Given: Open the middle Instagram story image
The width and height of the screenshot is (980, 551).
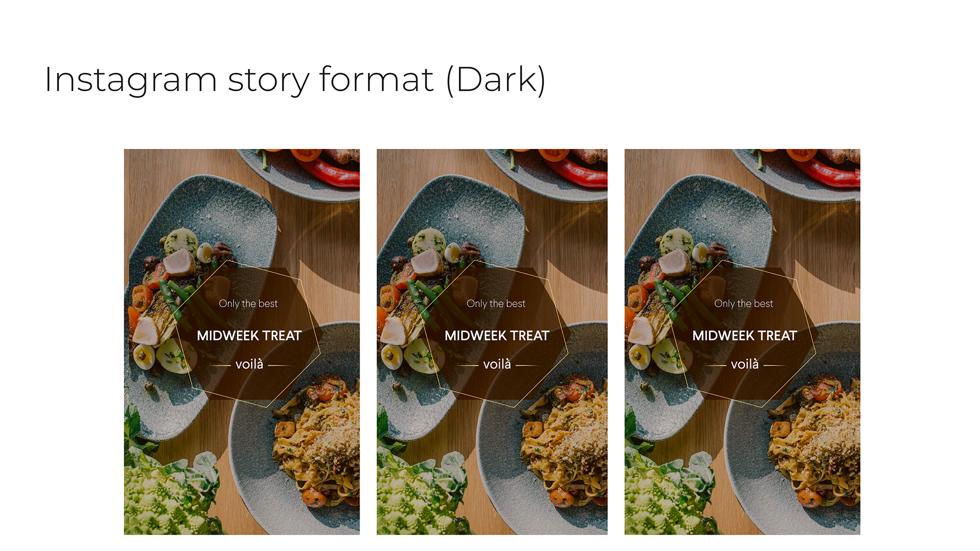Looking at the screenshot, I should (492, 342).
